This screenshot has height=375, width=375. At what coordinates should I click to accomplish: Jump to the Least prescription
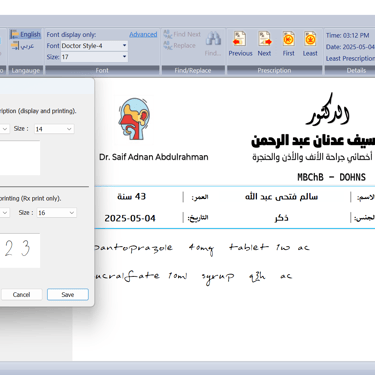310,44
